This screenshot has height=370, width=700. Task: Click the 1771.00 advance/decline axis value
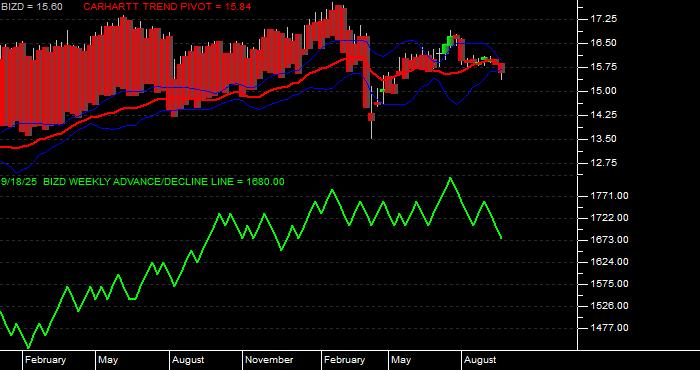609,196
